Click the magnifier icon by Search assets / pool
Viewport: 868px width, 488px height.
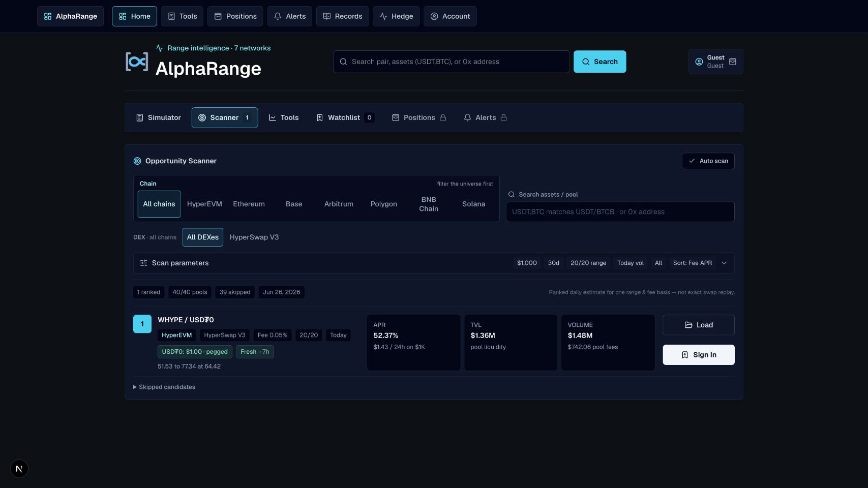(512, 194)
